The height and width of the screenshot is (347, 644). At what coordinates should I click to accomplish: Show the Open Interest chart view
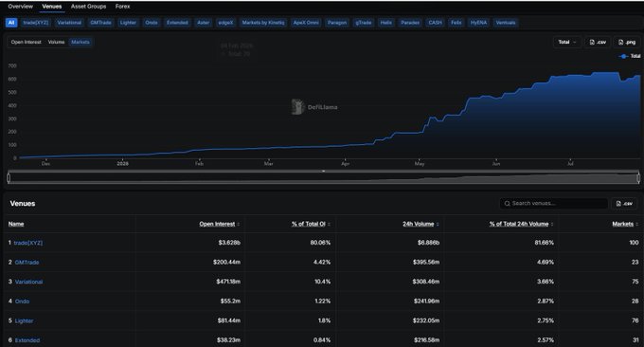26,42
